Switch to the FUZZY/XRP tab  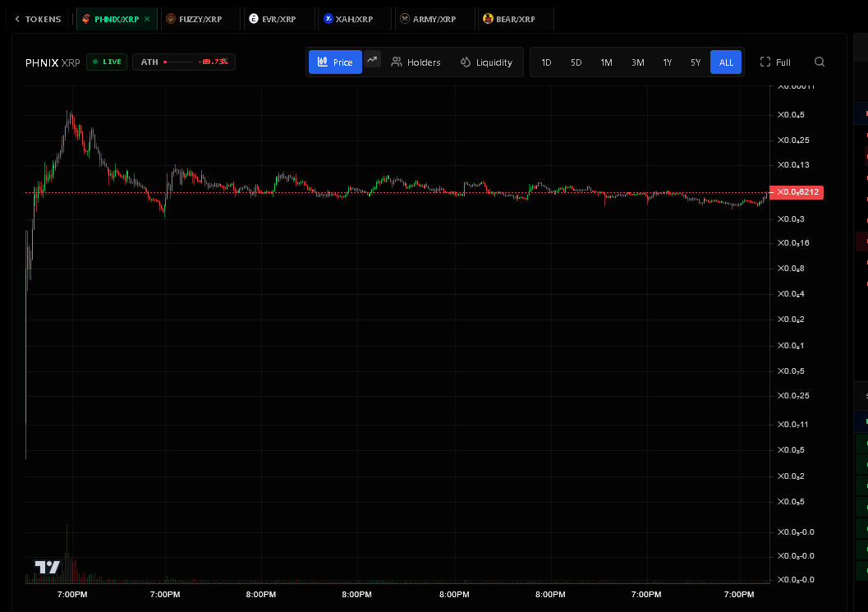(200, 19)
